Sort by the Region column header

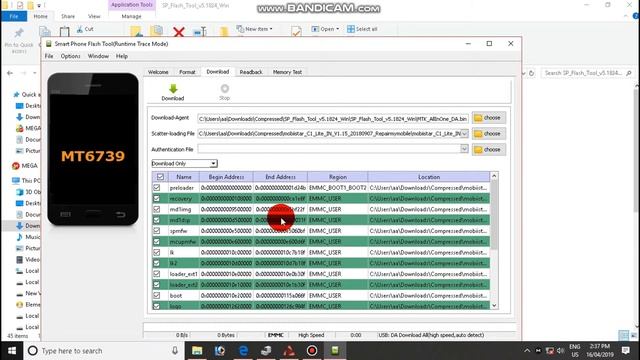338,177
